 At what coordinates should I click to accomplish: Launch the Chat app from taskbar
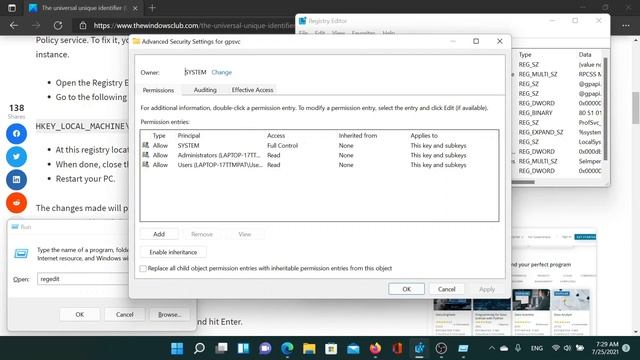tap(265, 348)
